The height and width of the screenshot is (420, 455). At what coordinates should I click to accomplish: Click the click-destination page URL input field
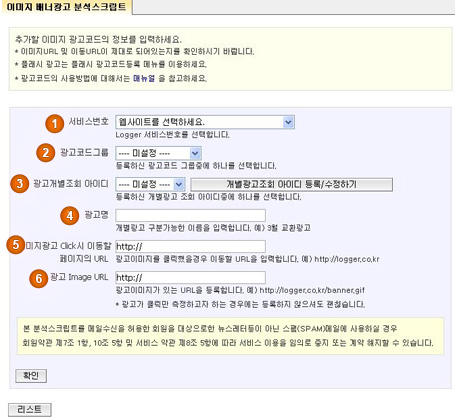[x=190, y=246]
